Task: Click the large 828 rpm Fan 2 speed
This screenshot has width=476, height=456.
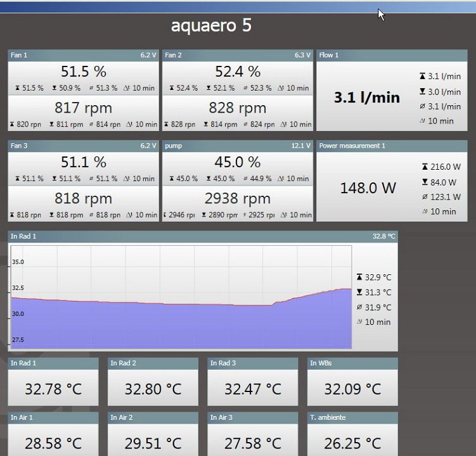Action: pos(238,108)
